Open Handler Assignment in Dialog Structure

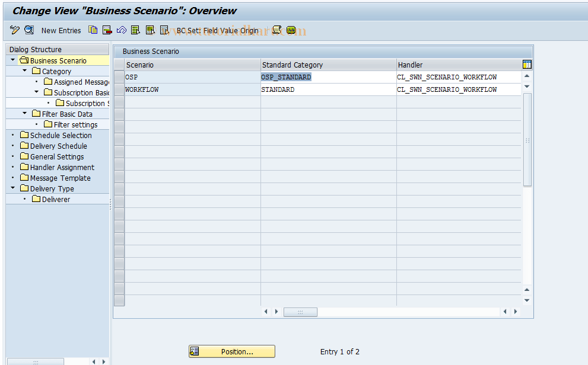(x=57, y=167)
